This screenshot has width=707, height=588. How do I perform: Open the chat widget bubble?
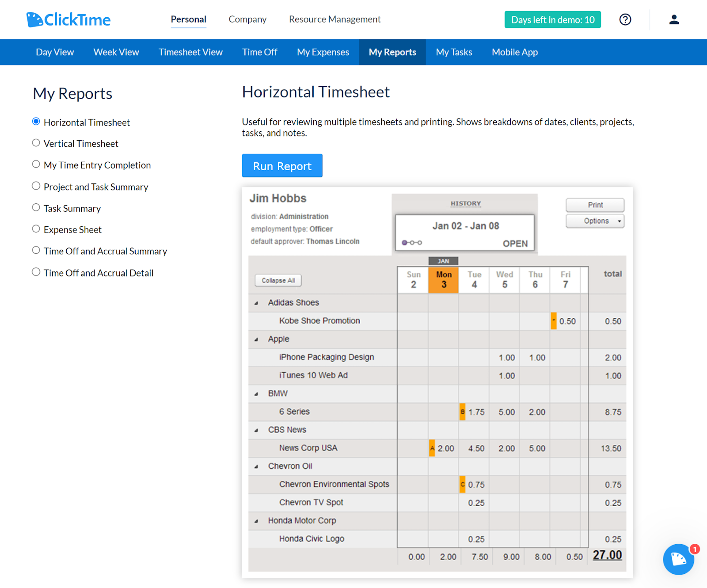pos(678,559)
